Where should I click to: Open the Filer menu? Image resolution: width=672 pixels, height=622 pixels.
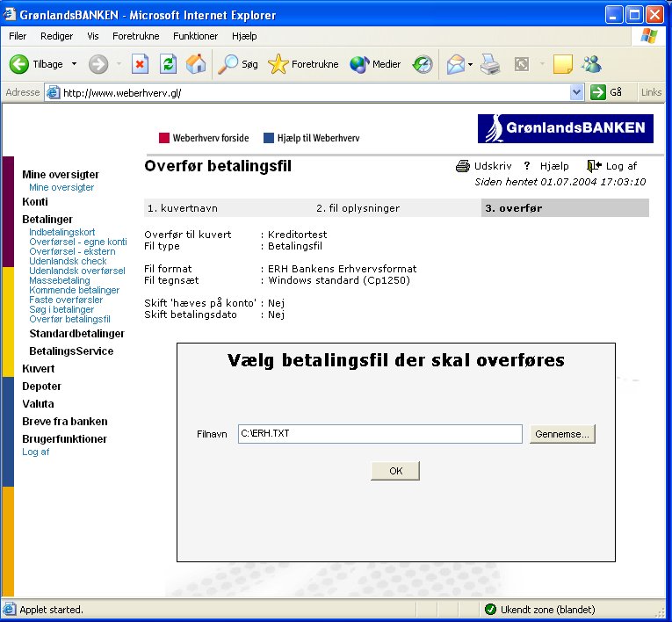tap(18, 36)
